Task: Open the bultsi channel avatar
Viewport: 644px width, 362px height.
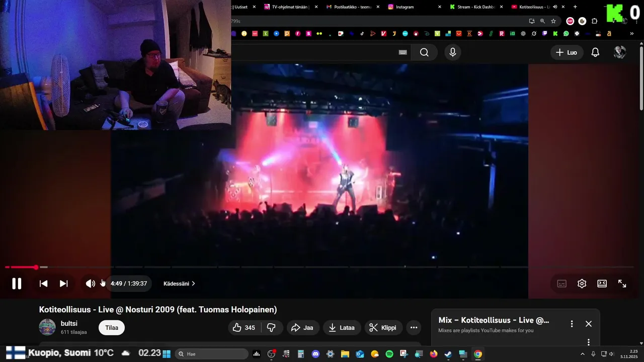Action: tap(47, 327)
